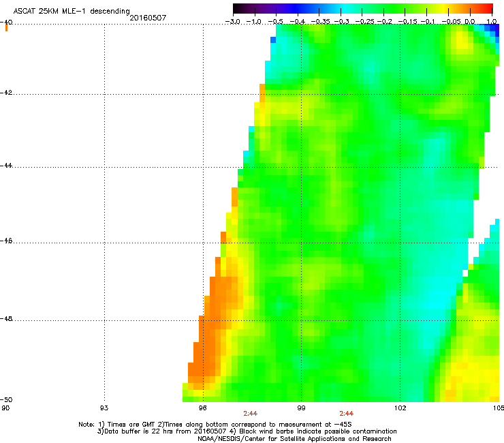
Task: Click the red '2:44' time between longitudes 96 and 99
Action: 251,414
